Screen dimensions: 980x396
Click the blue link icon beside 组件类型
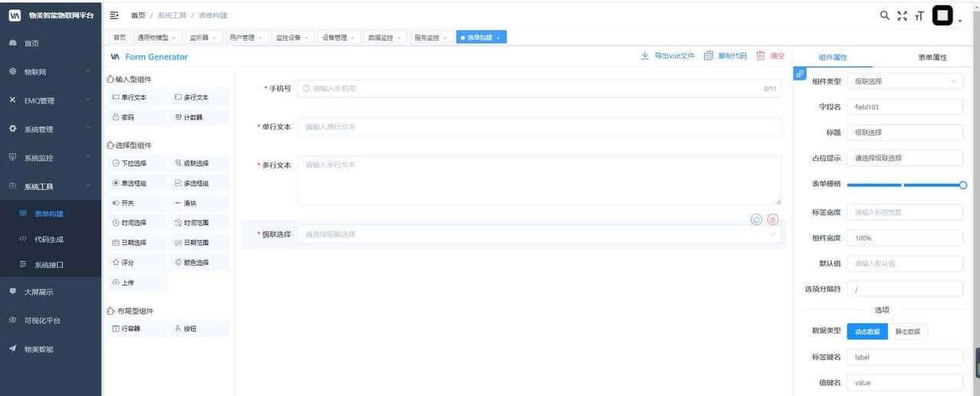[x=800, y=74]
